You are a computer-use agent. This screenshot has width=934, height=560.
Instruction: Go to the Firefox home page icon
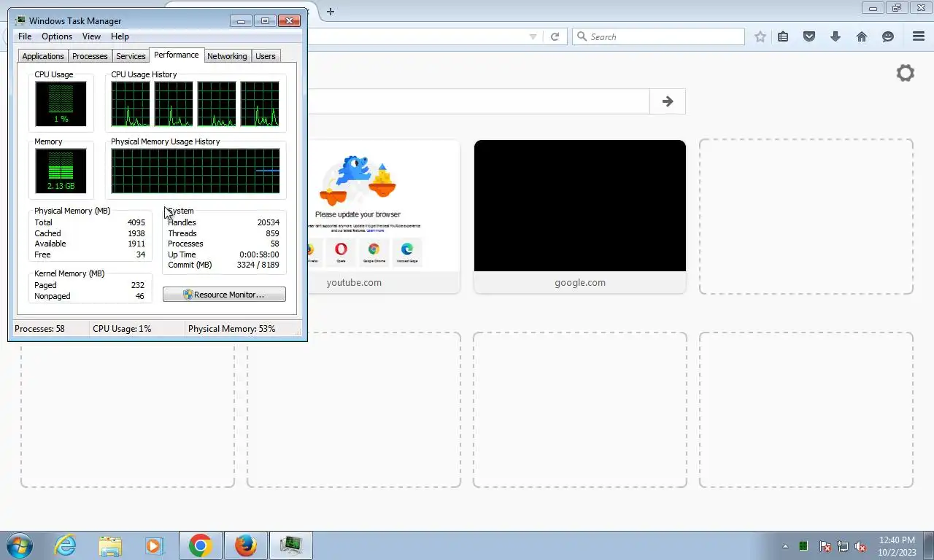coord(862,36)
